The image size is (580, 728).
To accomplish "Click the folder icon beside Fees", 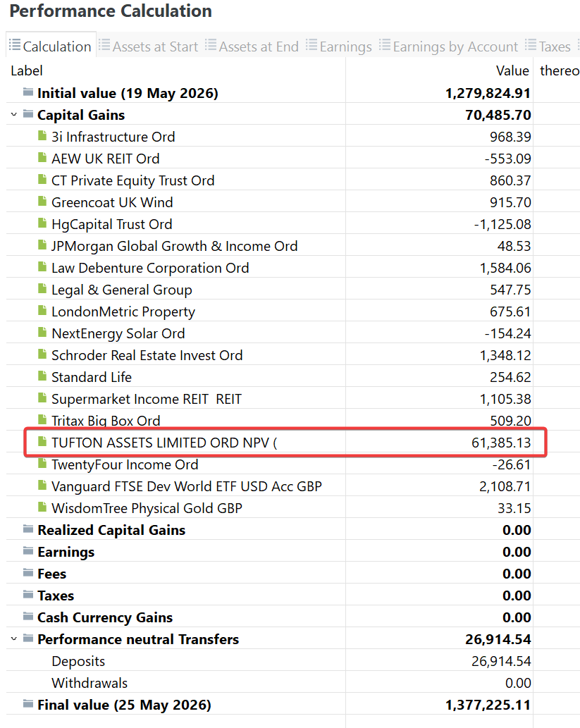I will [x=28, y=572].
